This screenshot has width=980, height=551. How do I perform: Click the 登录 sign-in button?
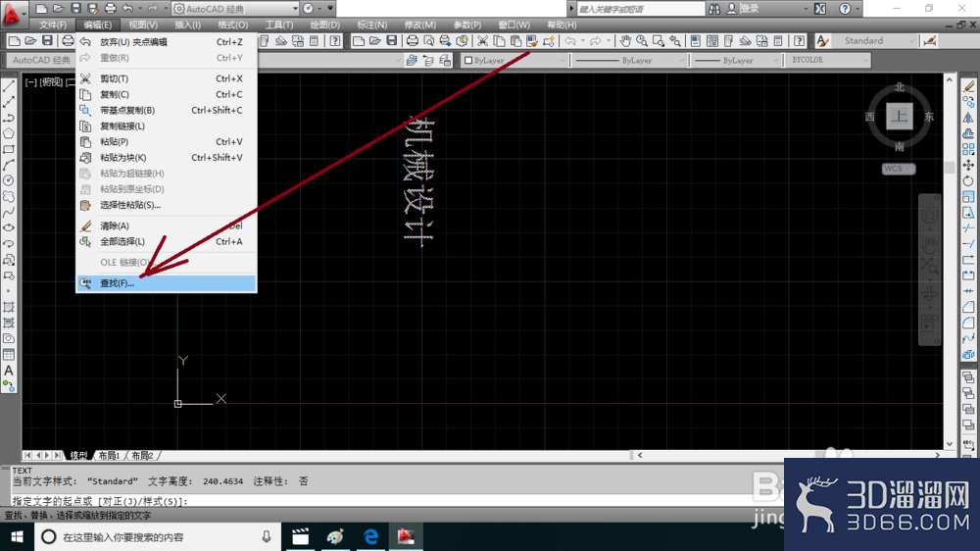tap(743, 9)
